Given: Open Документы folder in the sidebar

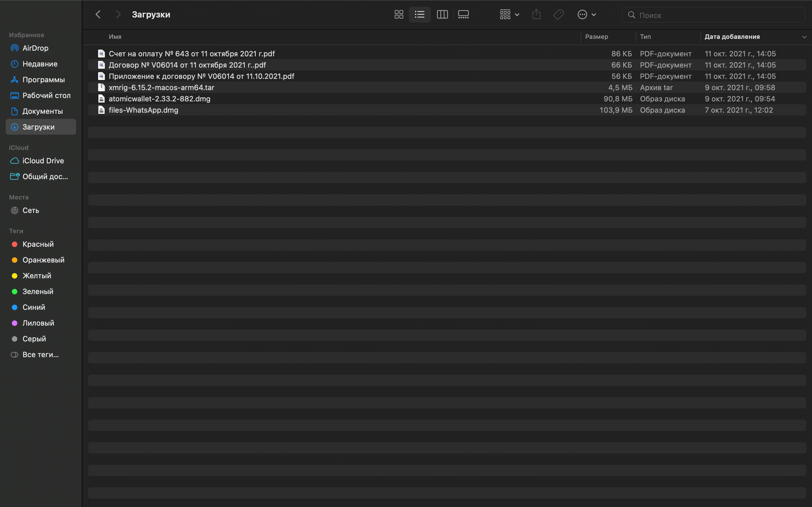Looking at the screenshot, I should 42,111.
